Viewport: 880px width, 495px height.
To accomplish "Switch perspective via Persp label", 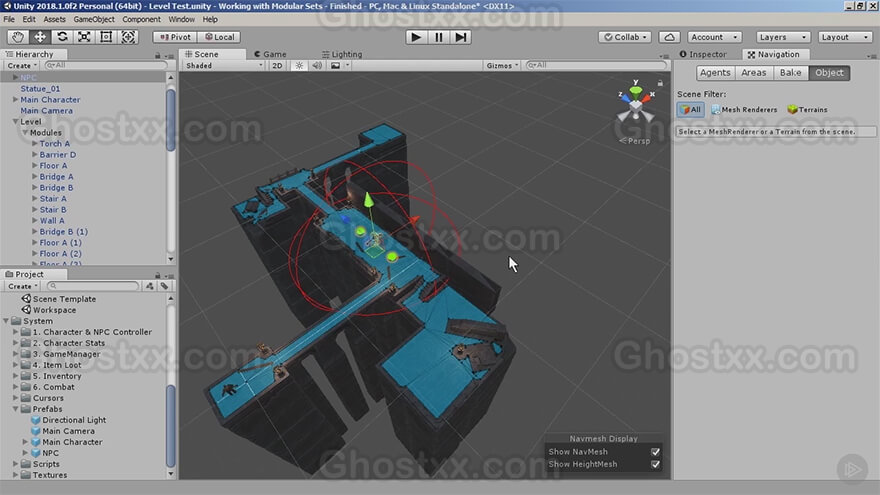I will (635, 141).
